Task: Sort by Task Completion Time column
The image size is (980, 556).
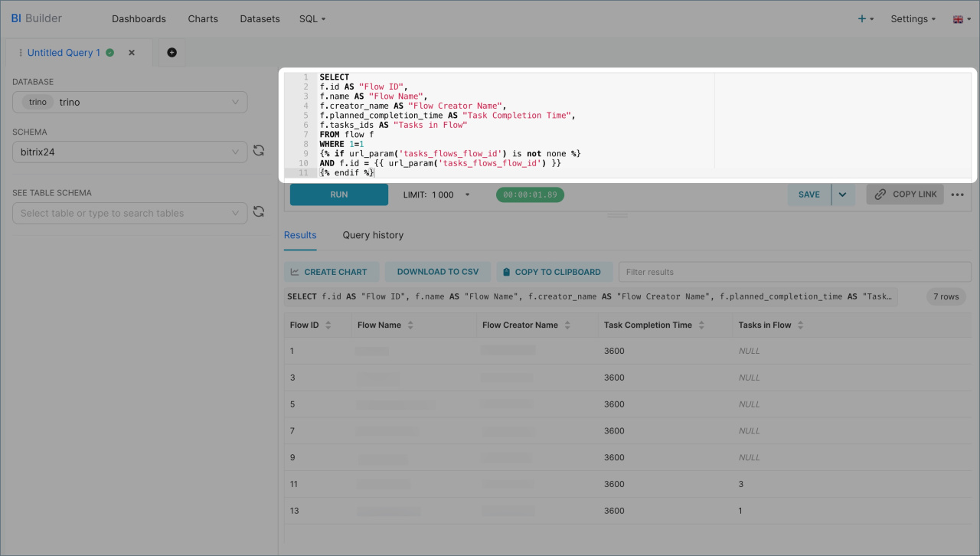Action: (x=701, y=325)
